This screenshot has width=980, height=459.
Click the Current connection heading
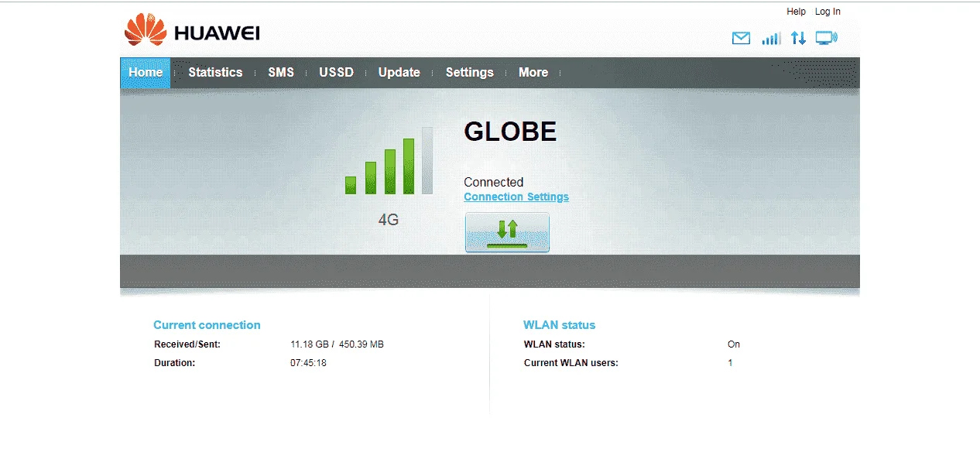click(x=207, y=325)
